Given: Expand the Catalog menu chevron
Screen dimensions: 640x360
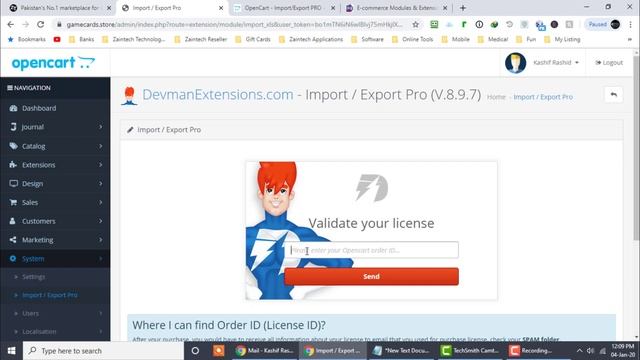Looking at the screenshot, I should (x=100, y=146).
